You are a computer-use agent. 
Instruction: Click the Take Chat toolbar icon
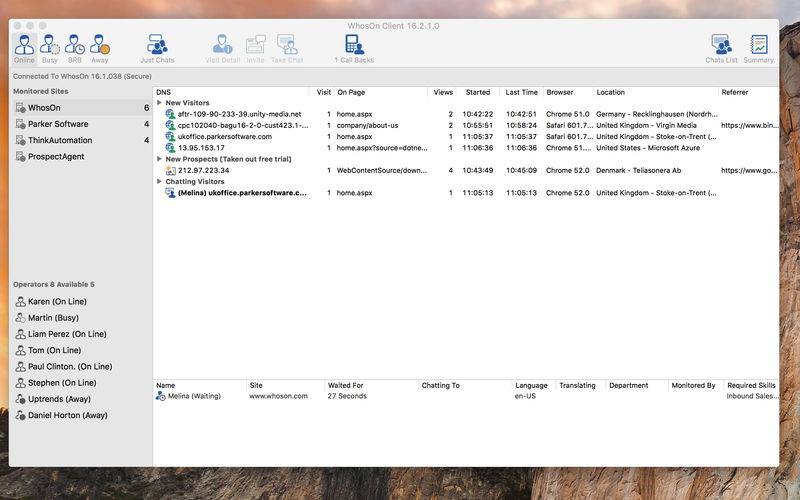click(x=287, y=49)
